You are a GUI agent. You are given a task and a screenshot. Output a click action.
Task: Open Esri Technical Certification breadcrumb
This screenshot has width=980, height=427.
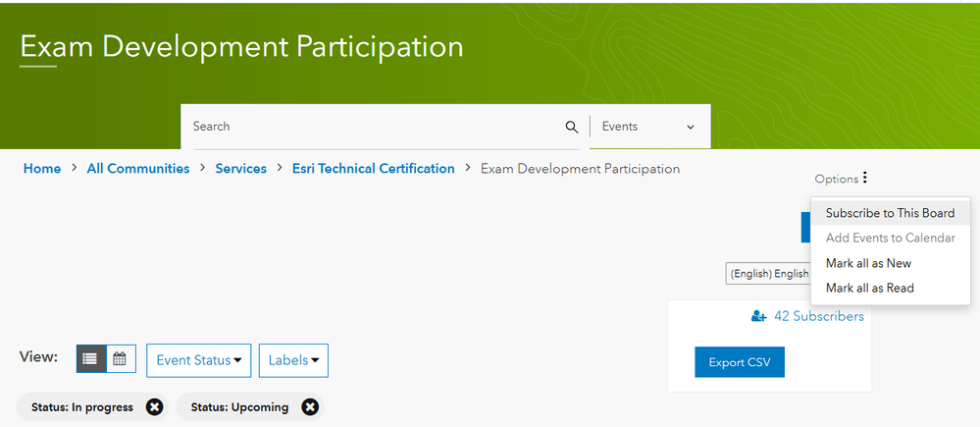373,169
